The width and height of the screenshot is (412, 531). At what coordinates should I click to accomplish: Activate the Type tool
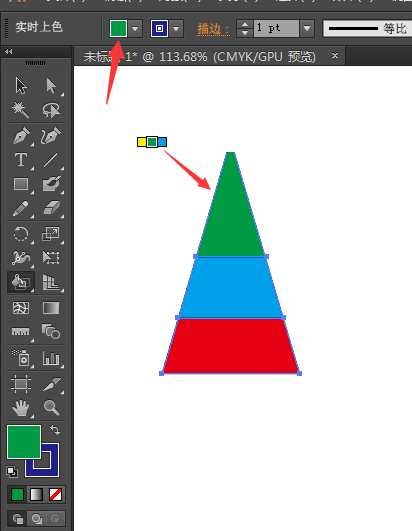point(21,160)
